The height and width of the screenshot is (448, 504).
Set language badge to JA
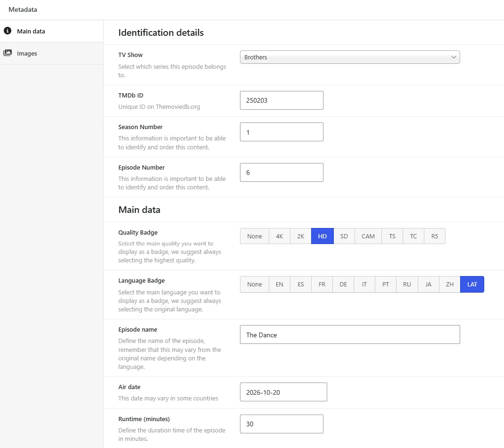click(429, 284)
